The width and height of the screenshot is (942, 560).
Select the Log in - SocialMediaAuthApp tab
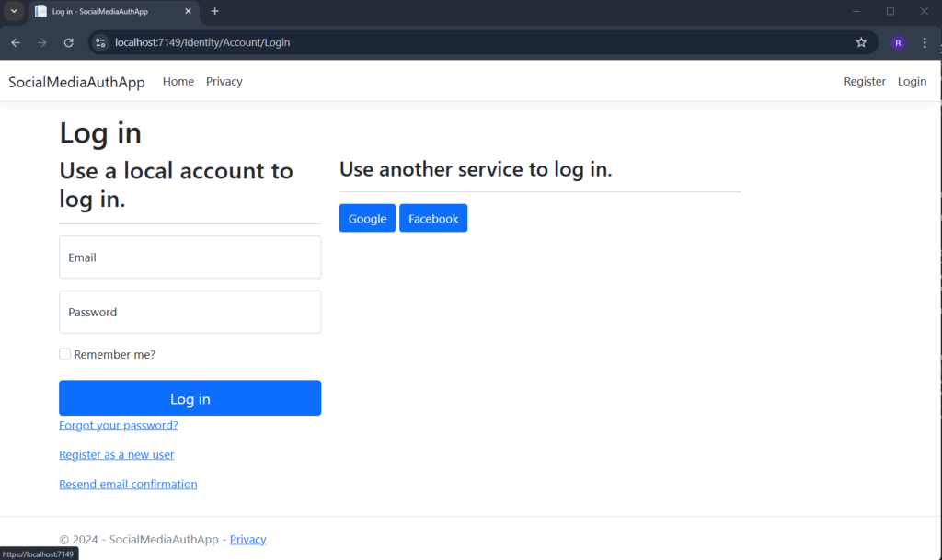coord(114,11)
